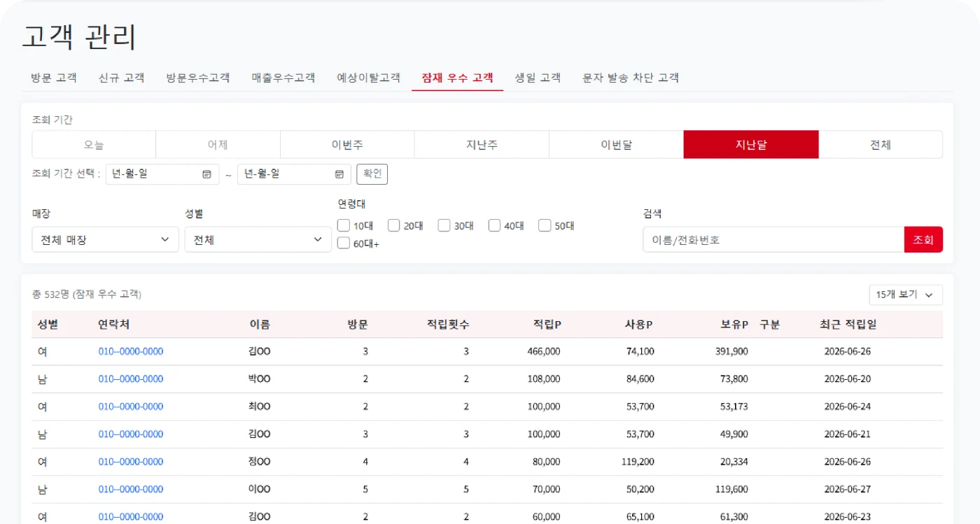Select the 2026-06-27 date cell

[848, 489]
